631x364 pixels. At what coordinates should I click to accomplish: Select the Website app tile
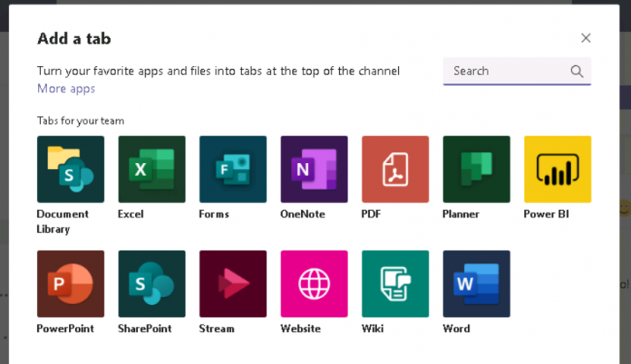[x=315, y=283]
